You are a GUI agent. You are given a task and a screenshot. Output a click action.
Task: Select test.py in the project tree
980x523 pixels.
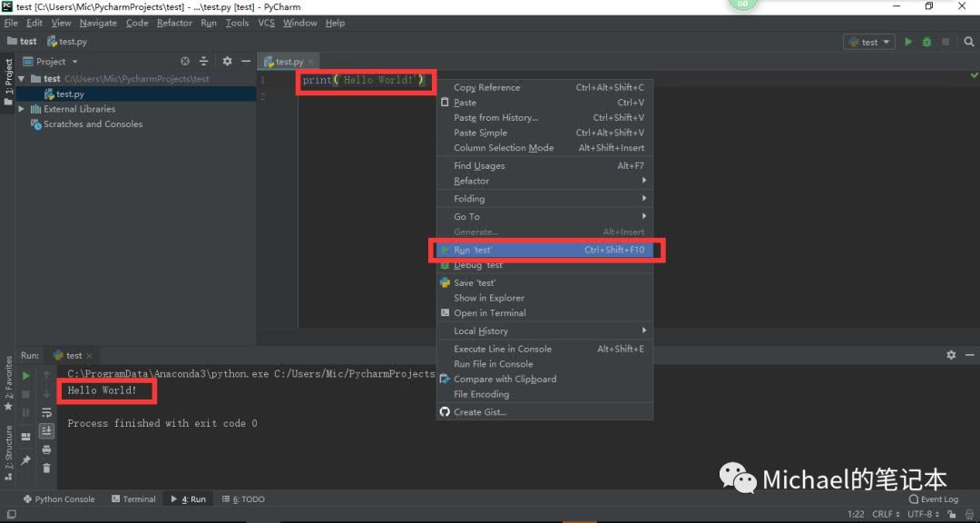70,94
